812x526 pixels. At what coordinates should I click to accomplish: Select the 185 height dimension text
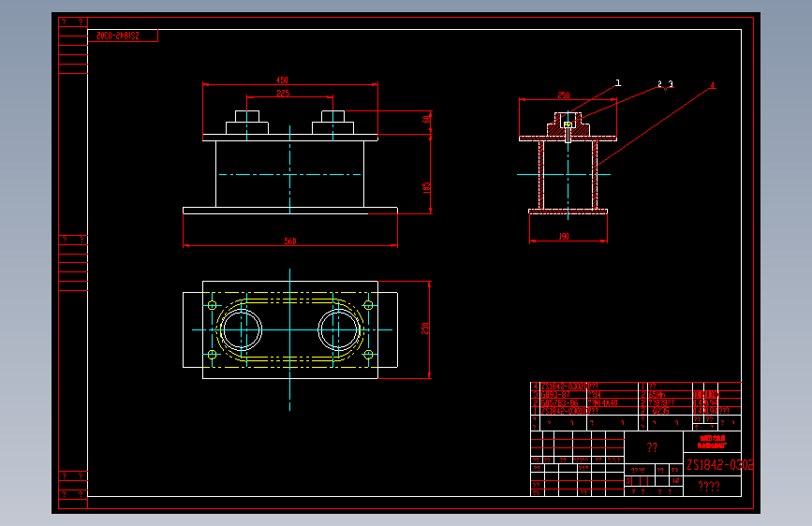coord(426,188)
